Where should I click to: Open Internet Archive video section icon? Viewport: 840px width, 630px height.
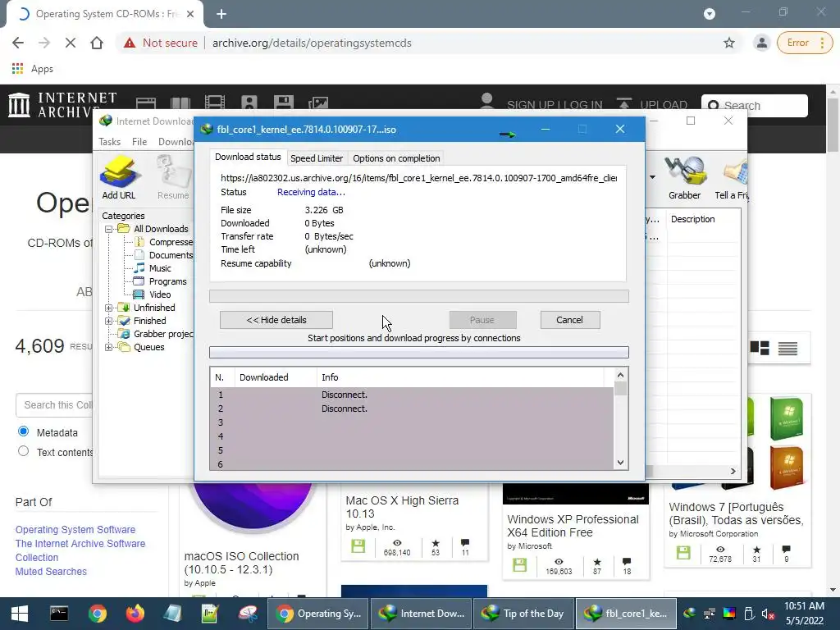(215, 102)
